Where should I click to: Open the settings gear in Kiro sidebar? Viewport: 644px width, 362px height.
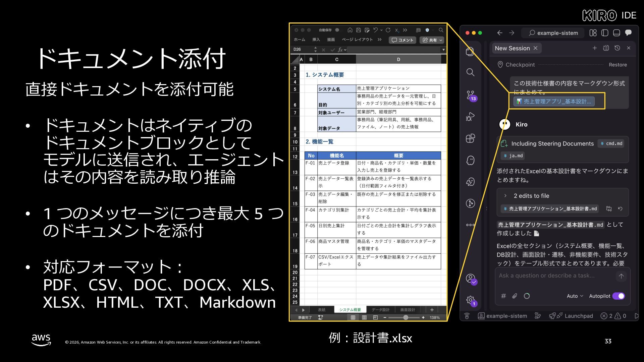[470, 300]
